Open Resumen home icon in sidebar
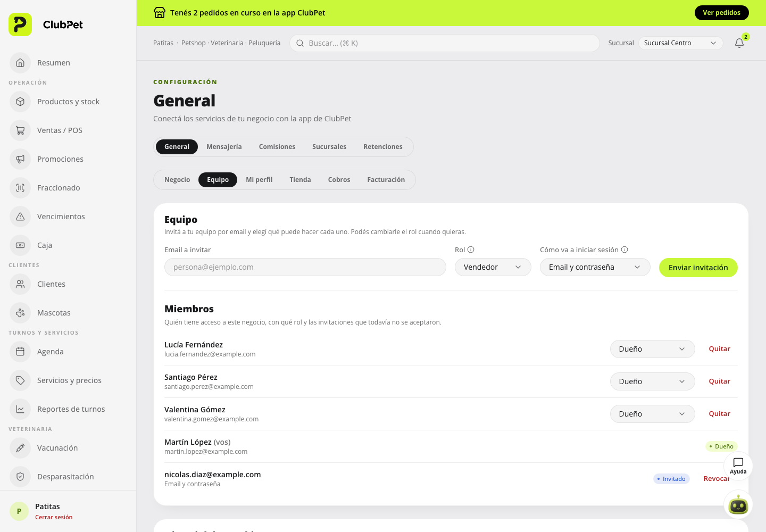This screenshot has width=766, height=532. [x=20, y=63]
